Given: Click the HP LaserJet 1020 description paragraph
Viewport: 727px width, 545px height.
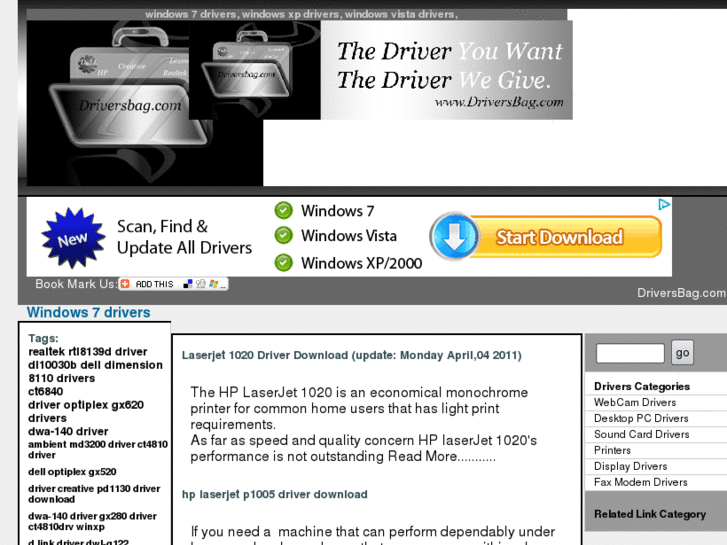Looking at the screenshot, I should pos(364,424).
